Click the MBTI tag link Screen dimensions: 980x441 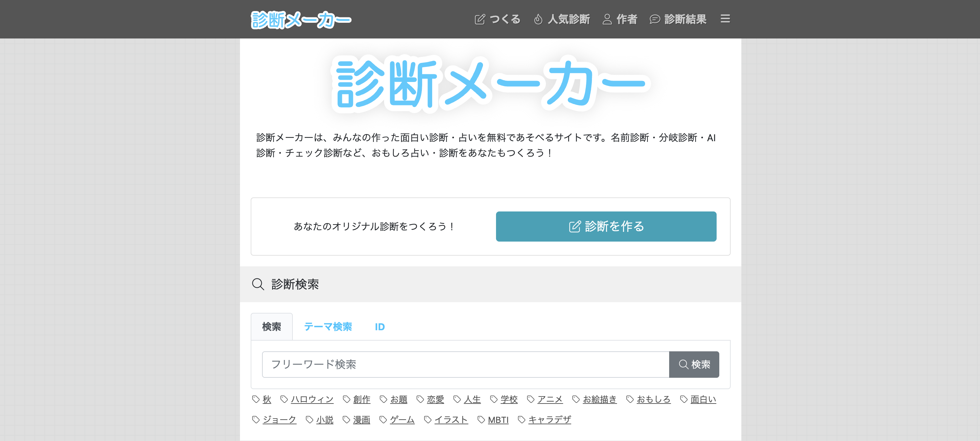498,420
